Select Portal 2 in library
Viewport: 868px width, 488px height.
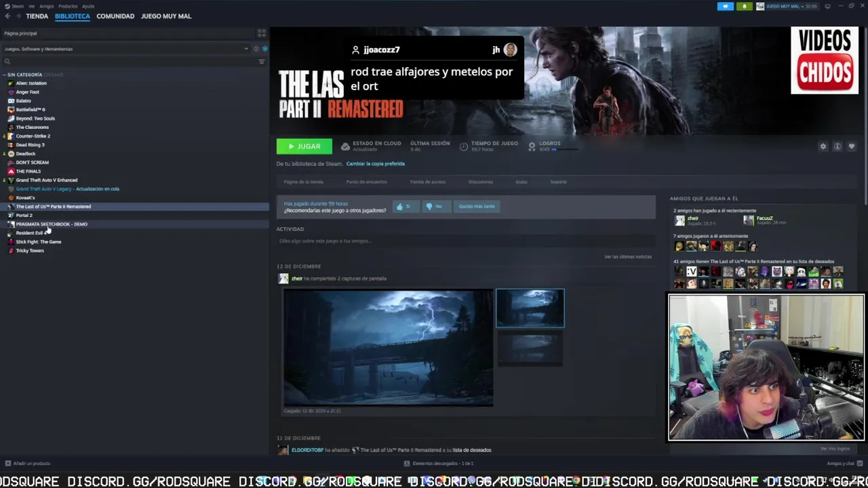coord(24,216)
